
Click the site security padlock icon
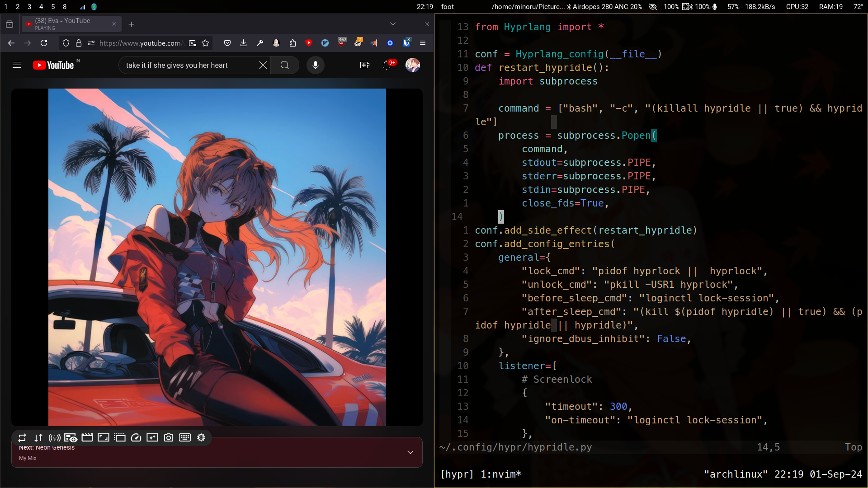79,43
